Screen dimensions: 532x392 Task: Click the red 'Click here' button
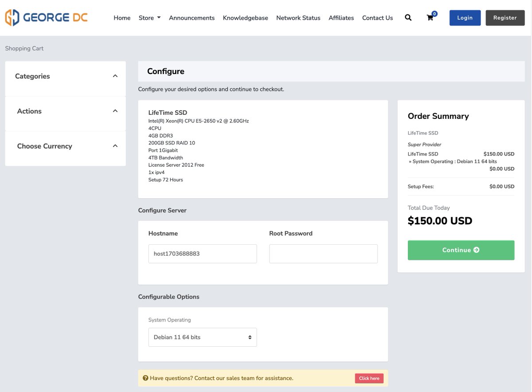369,378
